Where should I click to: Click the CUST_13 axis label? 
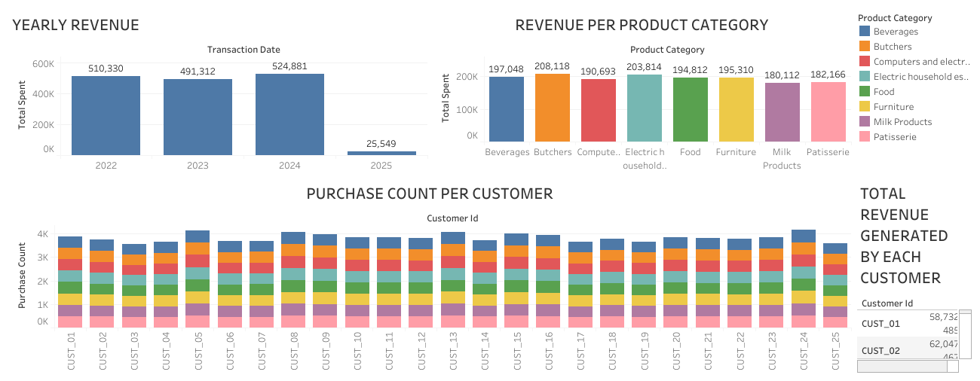tap(452, 352)
